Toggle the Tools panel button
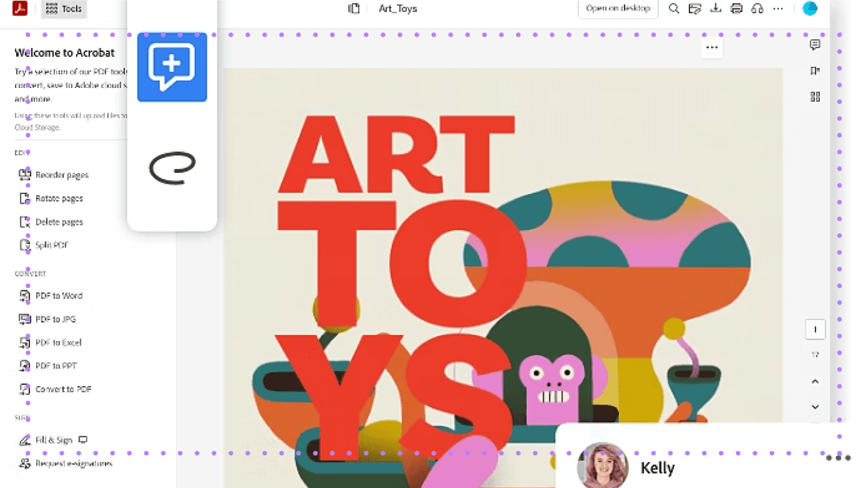 coord(64,9)
